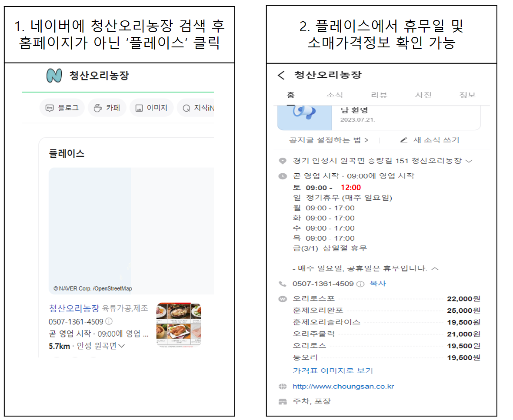Filter search results by 블로그
This screenshot has width=513, height=420.
(x=62, y=108)
